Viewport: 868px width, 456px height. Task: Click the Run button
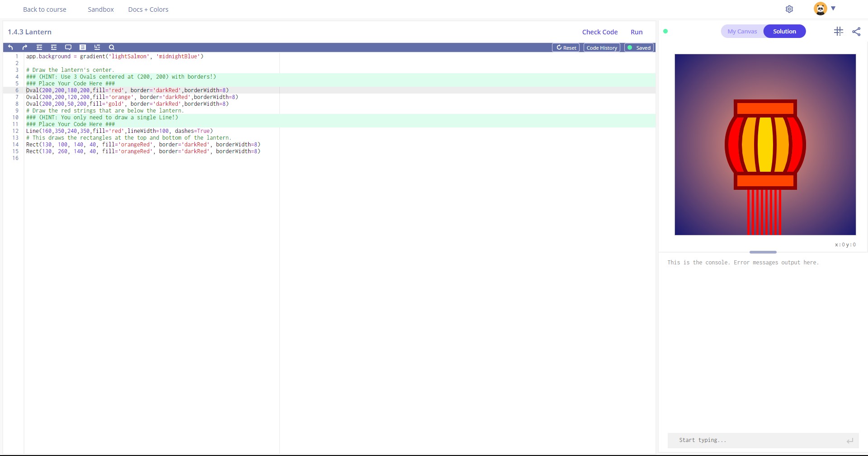pyautogui.click(x=637, y=32)
